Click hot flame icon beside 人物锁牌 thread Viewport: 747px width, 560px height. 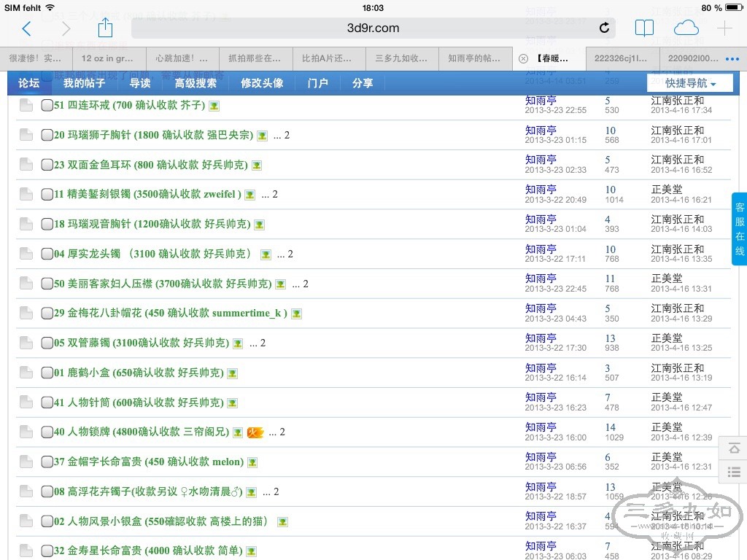coord(255,432)
